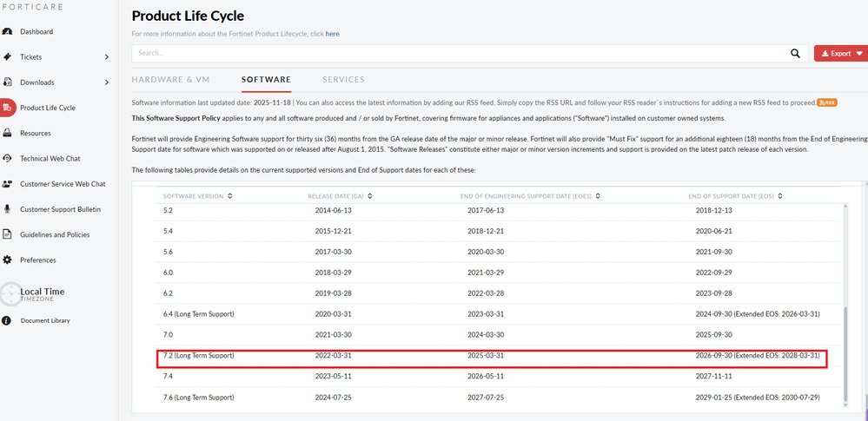Open Technical Web Chat menu item

pyautogui.click(x=50, y=159)
